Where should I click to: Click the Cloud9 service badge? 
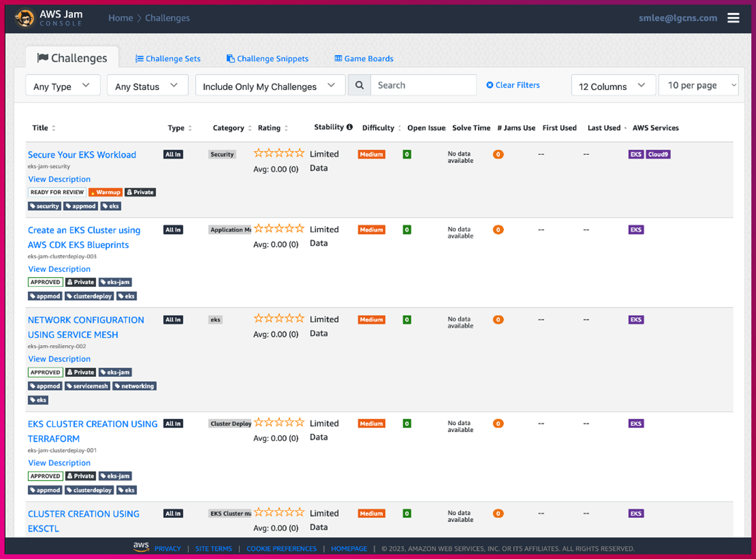click(658, 155)
